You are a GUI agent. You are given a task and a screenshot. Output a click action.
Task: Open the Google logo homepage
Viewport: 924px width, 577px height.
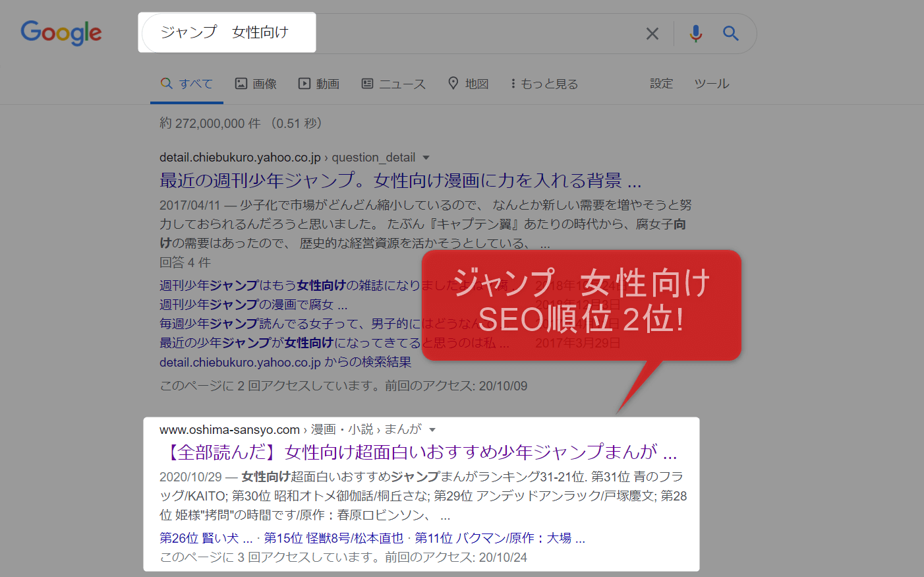pos(61,32)
